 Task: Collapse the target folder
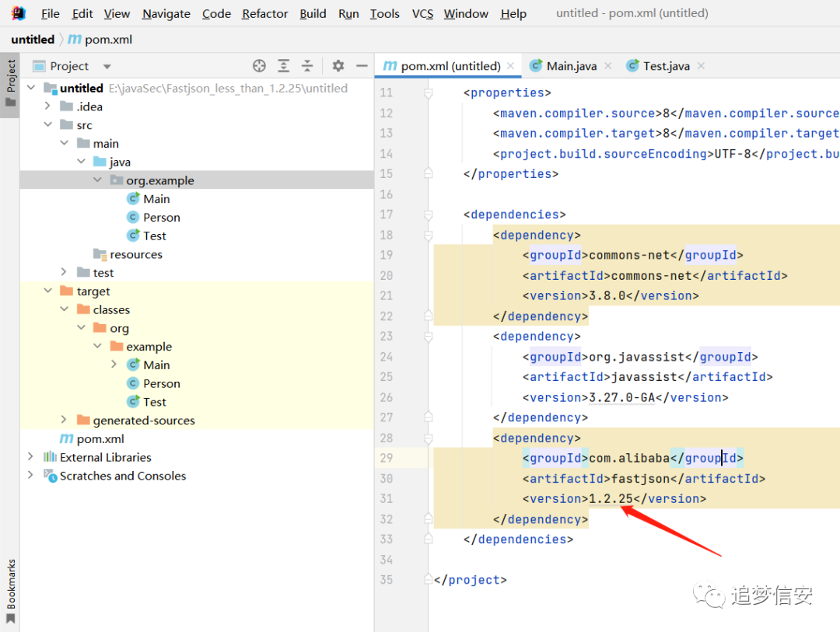click(47, 290)
